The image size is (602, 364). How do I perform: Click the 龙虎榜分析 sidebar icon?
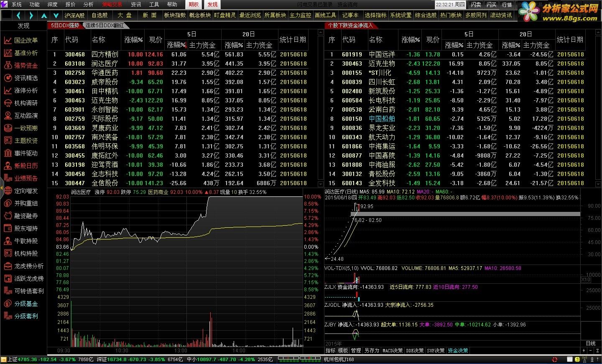click(x=8, y=266)
